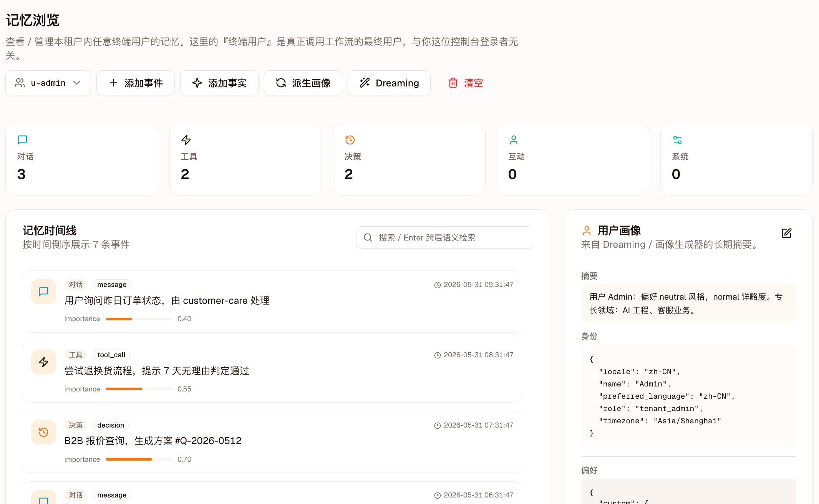Click message tag of the 09:31:47 event
This screenshot has height=504, width=819.
coord(112,285)
